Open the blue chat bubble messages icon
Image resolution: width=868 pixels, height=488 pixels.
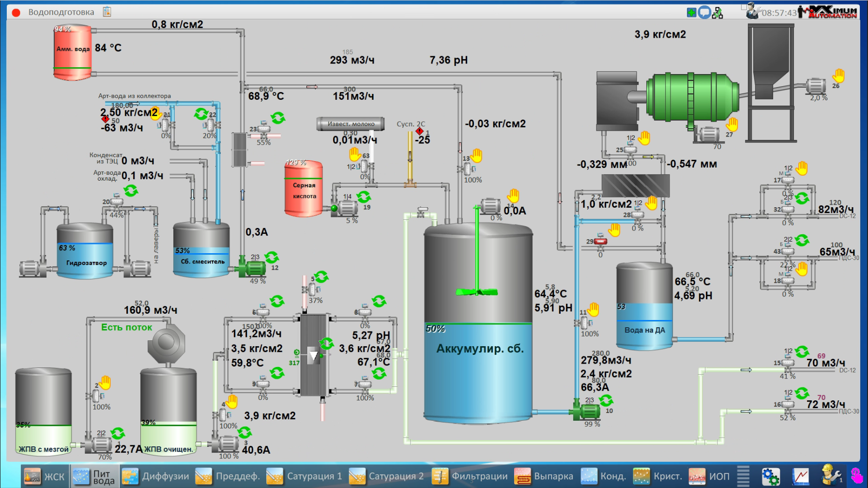click(x=704, y=13)
